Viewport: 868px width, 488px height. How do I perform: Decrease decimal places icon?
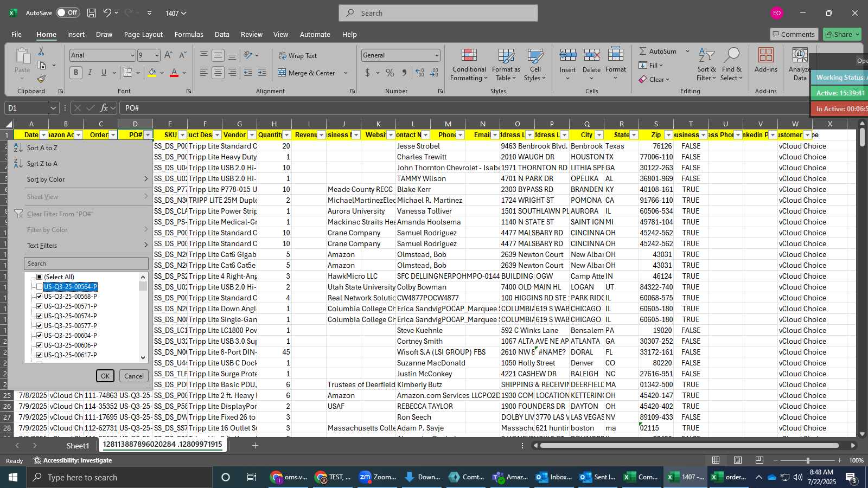[433, 73]
